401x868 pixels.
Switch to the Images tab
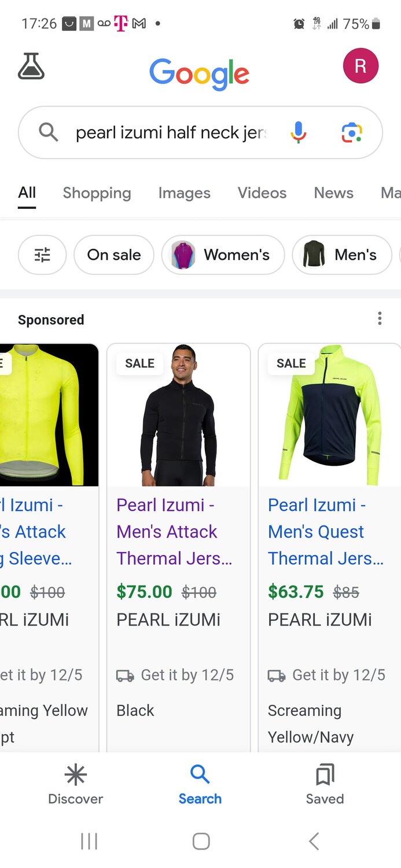184,193
